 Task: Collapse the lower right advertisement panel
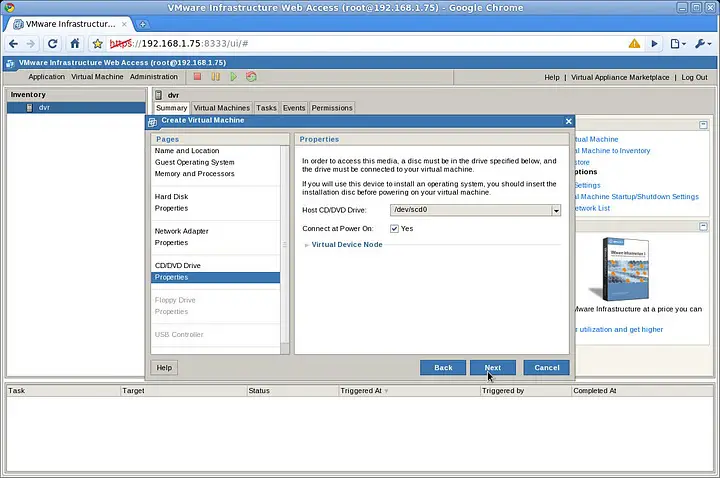coord(703,226)
